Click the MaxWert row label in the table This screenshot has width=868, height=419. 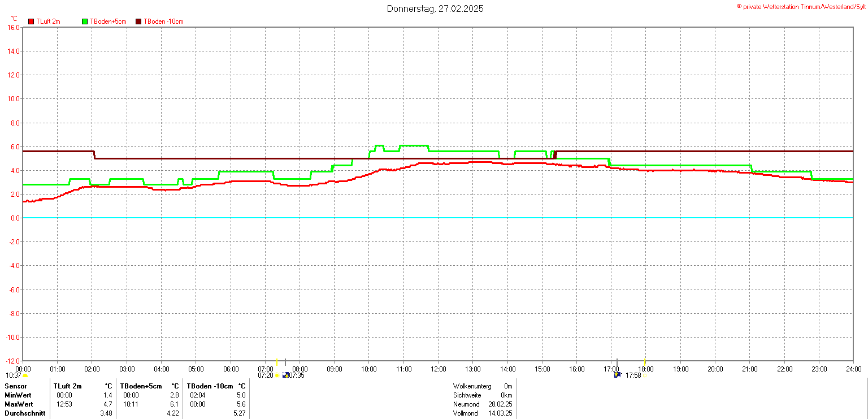coord(19,404)
